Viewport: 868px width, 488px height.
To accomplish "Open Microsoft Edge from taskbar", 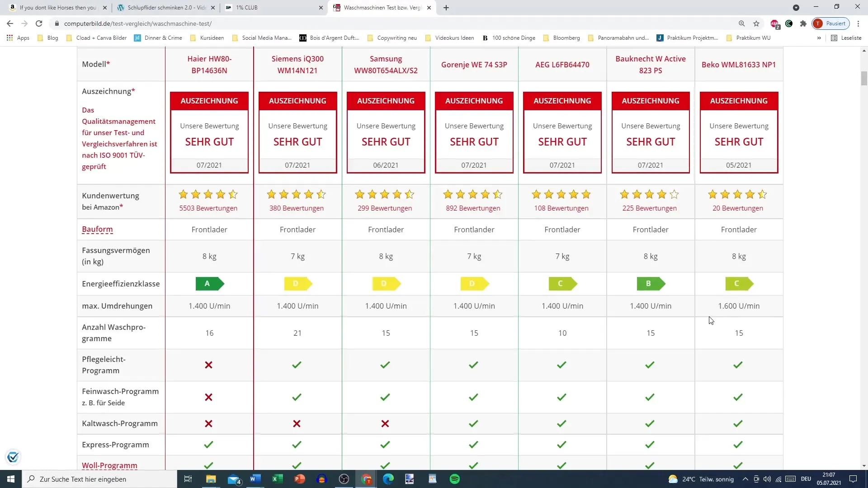I will [x=388, y=479].
